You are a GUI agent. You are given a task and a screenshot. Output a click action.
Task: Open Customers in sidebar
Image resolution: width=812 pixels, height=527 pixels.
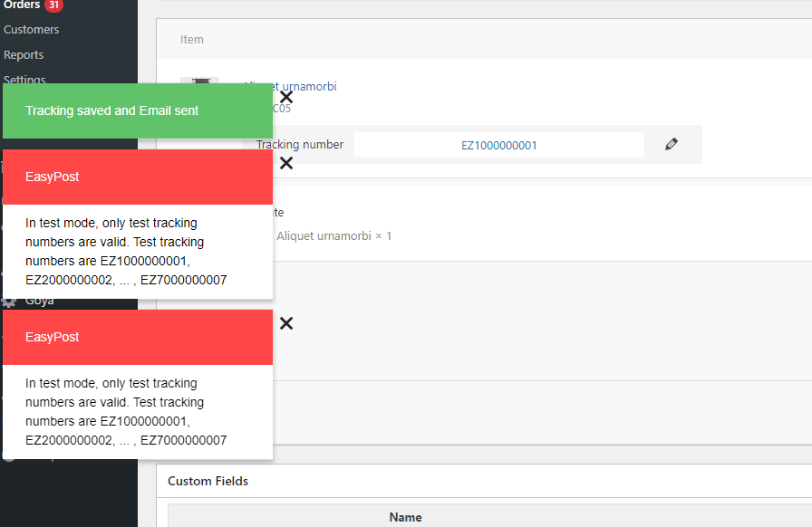tap(31, 30)
